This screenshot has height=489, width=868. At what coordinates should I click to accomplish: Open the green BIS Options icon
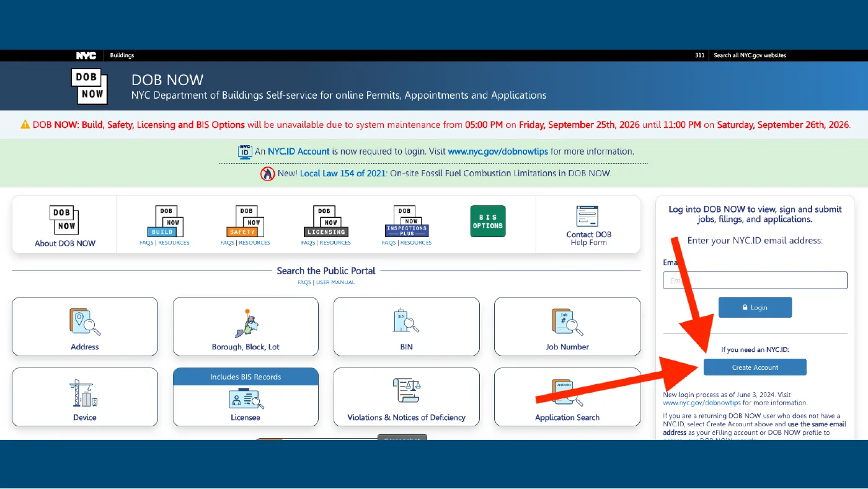(488, 222)
